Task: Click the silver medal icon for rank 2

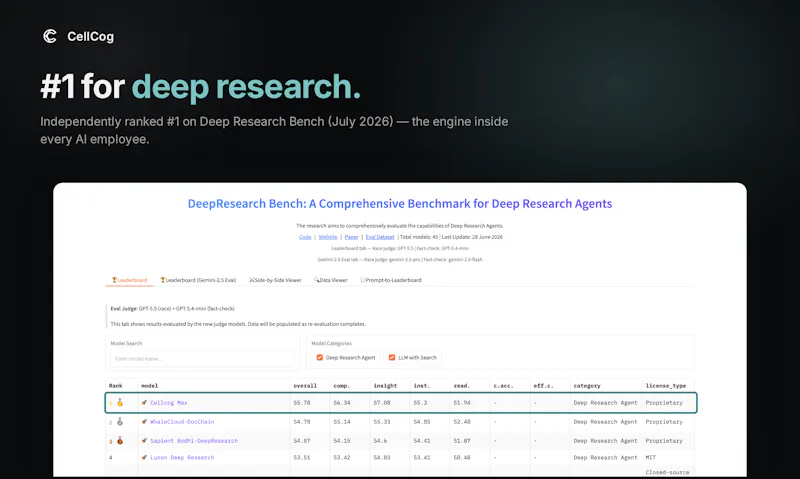Action: 120,421
